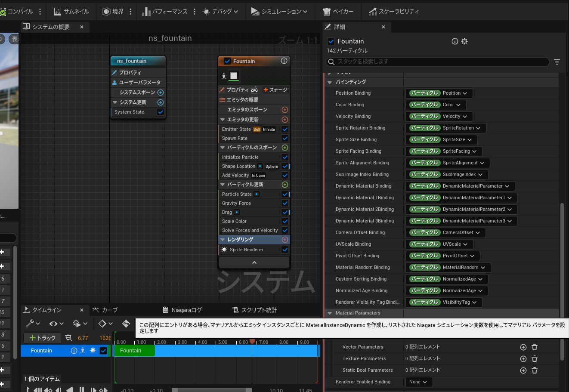The height and width of the screenshot is (392, 569).
Task: Uncheck the Sprite Renderer checkbox
Action: (x=284, y=250)
